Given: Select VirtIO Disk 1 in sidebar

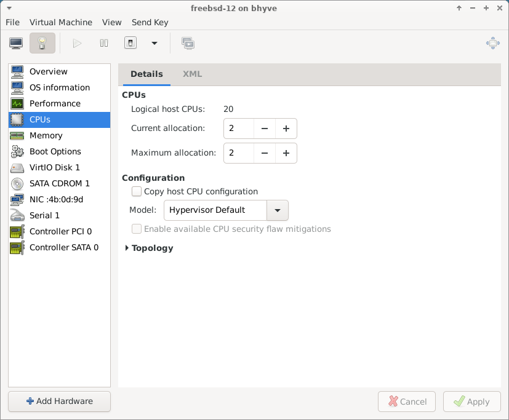Looking at the screenshot, I should (54, 167).
